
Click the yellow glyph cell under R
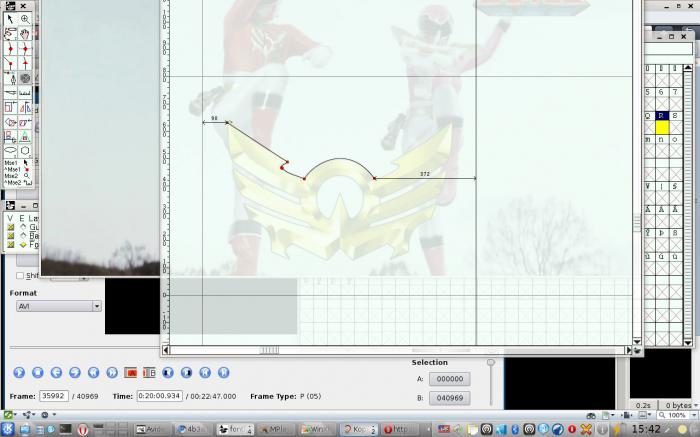point(662,127)
